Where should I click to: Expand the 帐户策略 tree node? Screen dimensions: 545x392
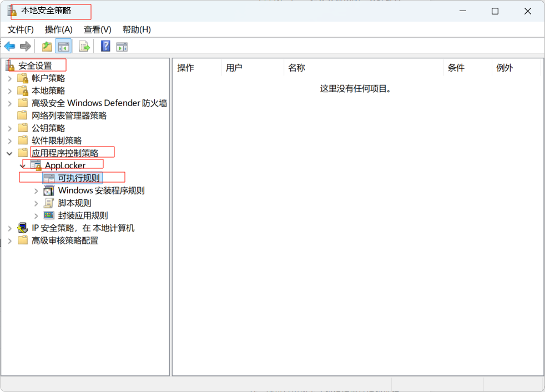(x=10, y=78)
